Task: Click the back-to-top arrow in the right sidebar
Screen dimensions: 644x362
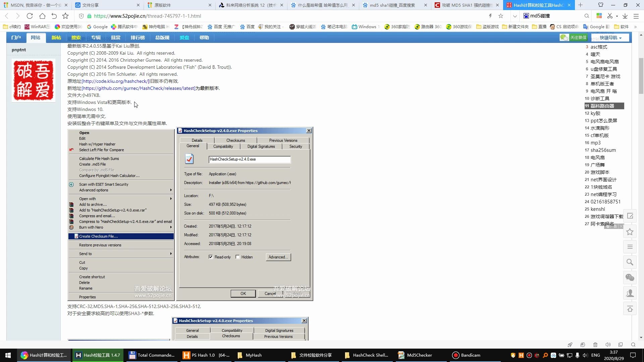Action: coord(630,309)
